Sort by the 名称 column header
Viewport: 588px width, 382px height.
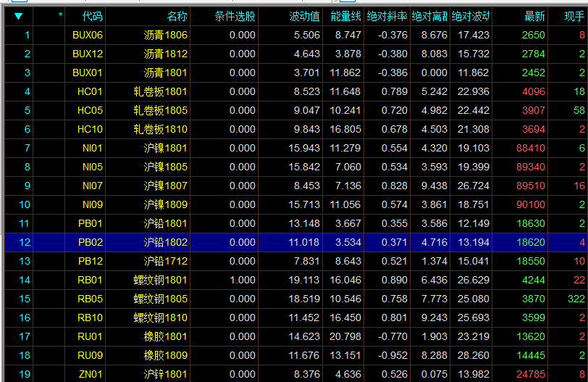(x=177, y=16)
